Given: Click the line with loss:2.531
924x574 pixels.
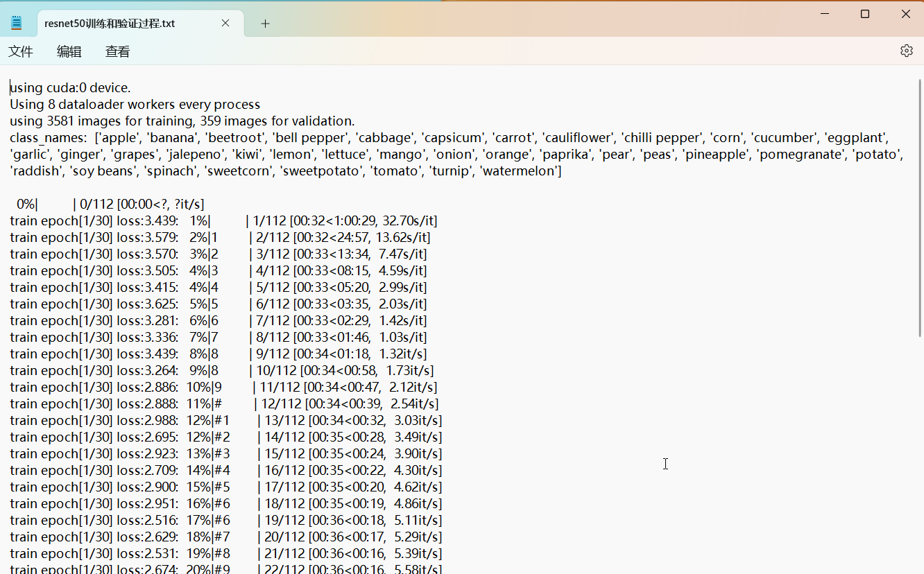Looking at the screenshot, I should click(x=226, y=554).
